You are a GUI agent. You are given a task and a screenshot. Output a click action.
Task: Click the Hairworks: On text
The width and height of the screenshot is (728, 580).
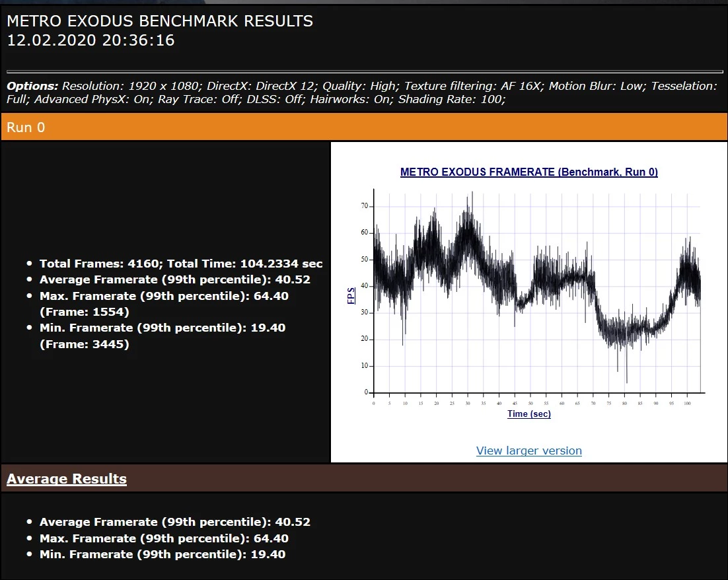click(x=351, y=99)
